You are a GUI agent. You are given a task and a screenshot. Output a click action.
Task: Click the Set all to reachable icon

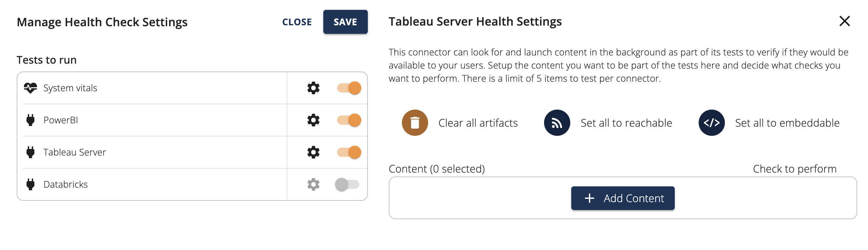point(557,123)
